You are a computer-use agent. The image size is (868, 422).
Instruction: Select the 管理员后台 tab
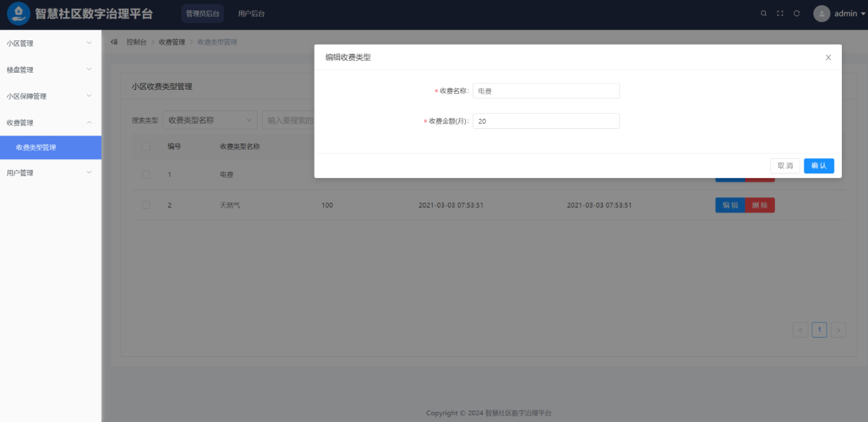(203, 13)
